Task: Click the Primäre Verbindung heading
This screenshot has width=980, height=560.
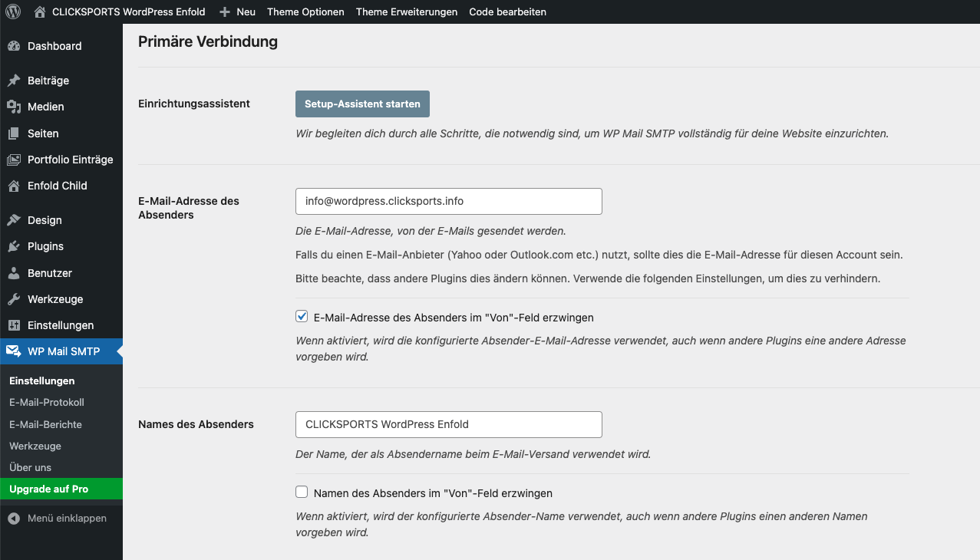Action: click(208, 41)
